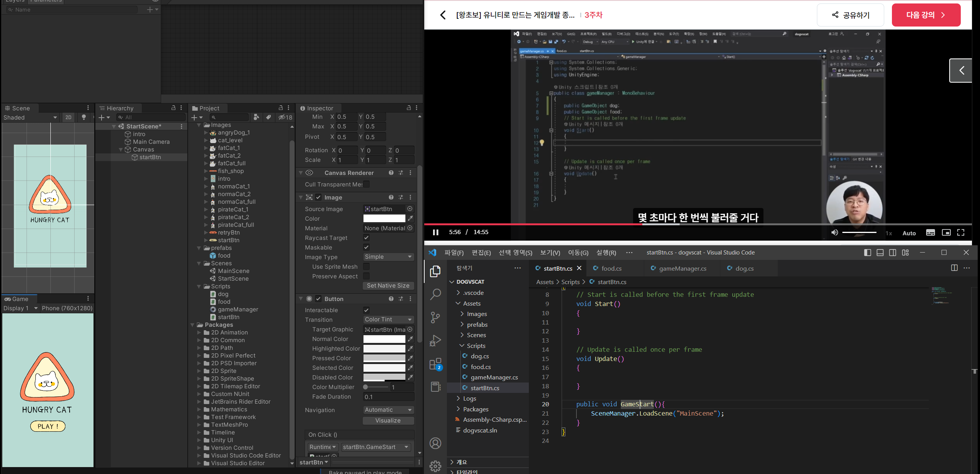
Task: Open VS Code Run and Debug view
Action: [435, 340]
